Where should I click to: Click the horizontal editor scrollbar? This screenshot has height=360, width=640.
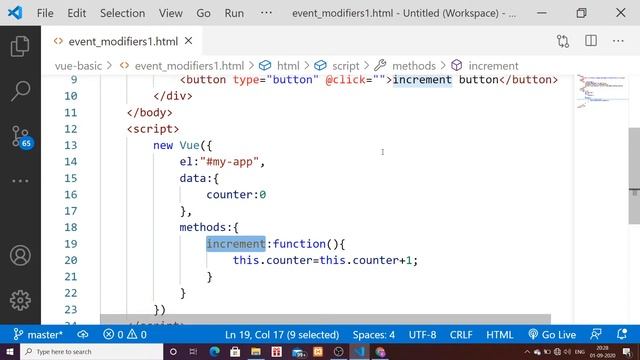click(325, 319)
